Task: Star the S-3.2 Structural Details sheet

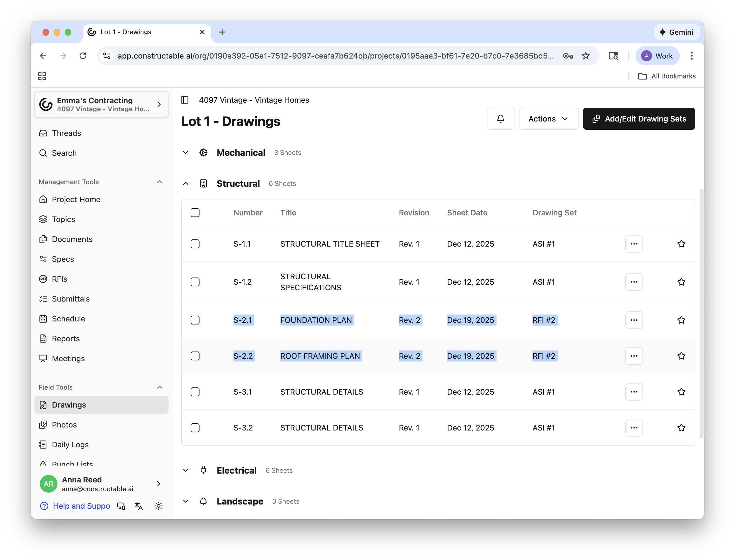Action: [681, 428]
